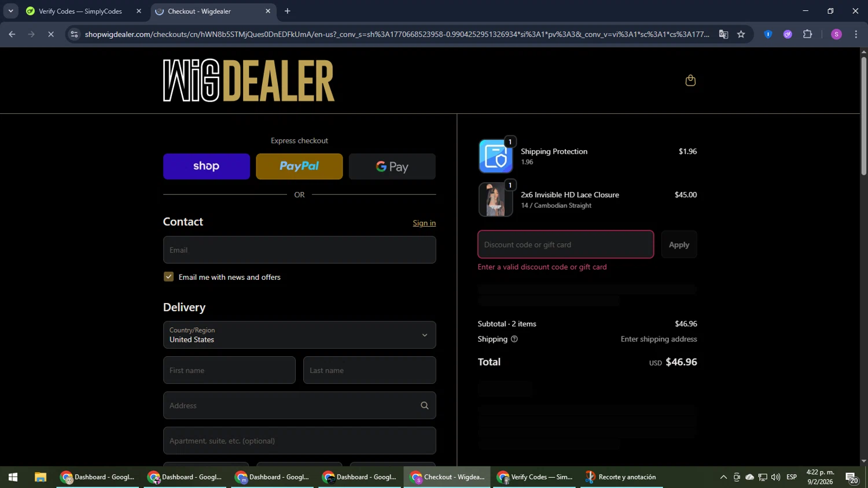Expand the Country/Region dropdown
Viewport: 868px width, 488px height.
pyautogui.click(x=299, y=335)
